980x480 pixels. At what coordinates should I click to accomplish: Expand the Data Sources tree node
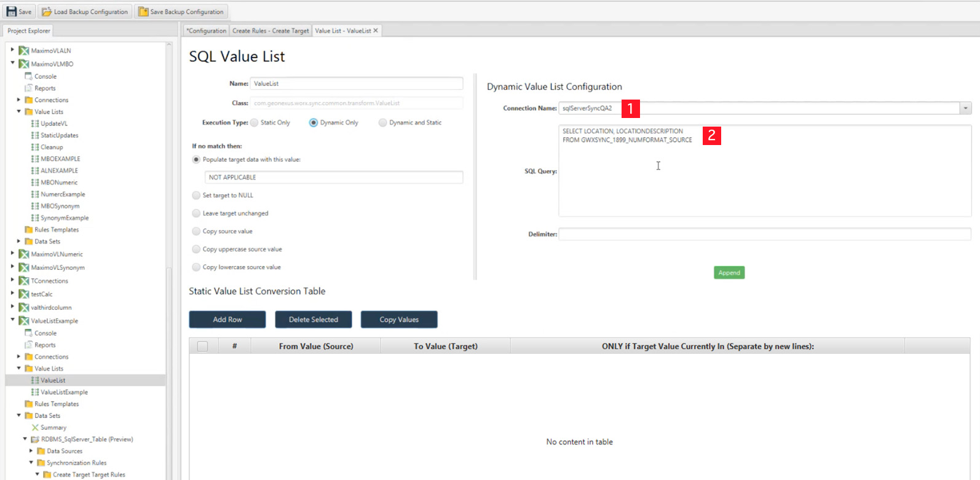[31, 450]
